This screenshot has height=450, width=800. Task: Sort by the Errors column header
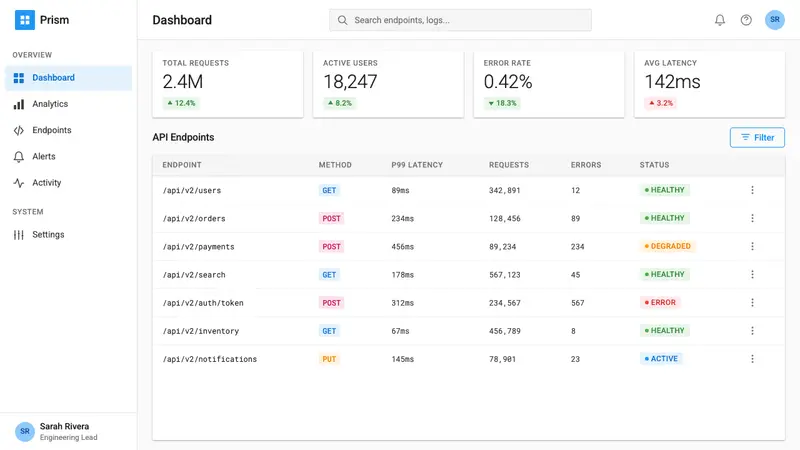point(586,165)
